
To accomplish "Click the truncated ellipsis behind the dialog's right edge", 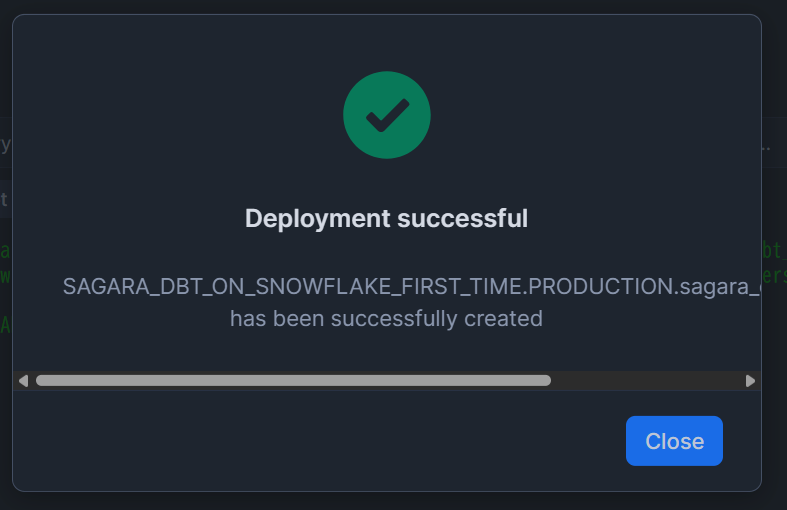I will pos(766,148).
